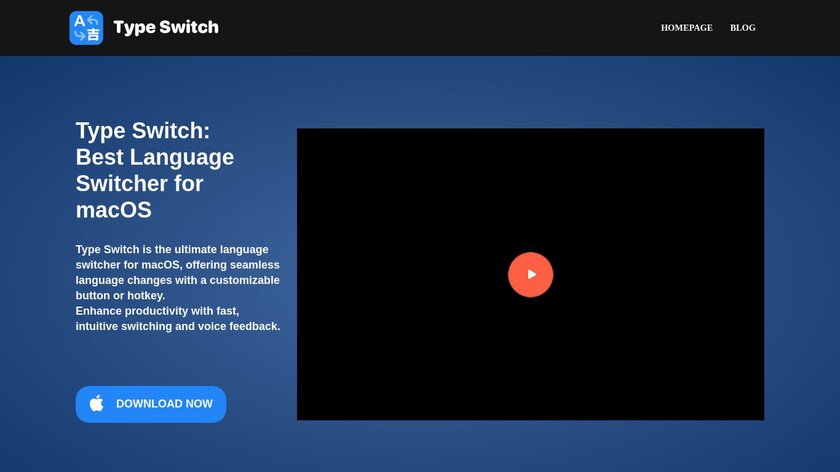Click the Apple icon in download button
840x472 pixels.
coord(96,403)
